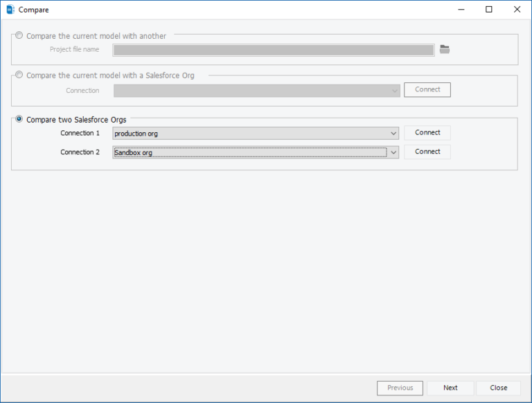The width and height of the screenshot is (532, 403).
Task: Maximize the Compare window
Action: (x=489, y=10)
